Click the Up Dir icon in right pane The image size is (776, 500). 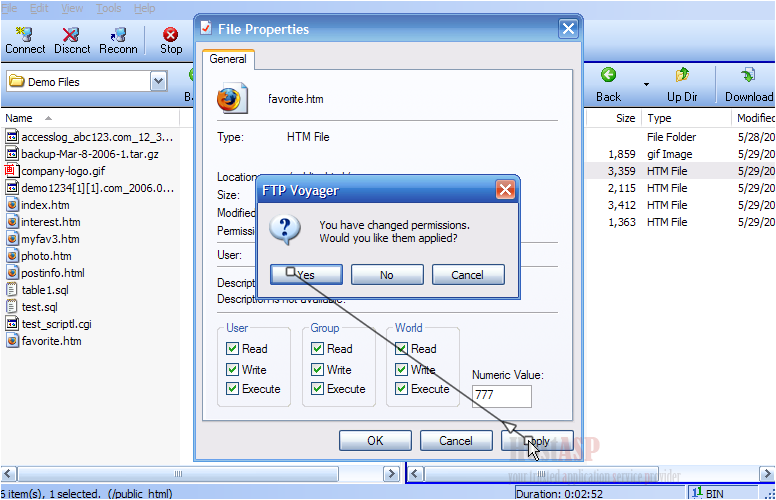682,75
